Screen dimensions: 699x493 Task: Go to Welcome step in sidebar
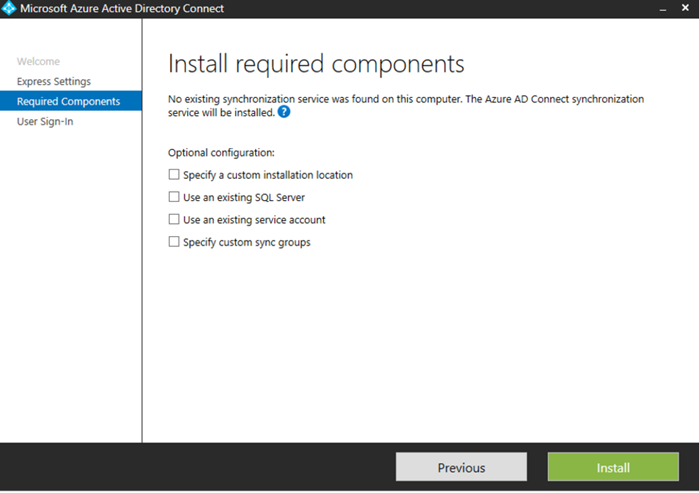coord(38,62)
